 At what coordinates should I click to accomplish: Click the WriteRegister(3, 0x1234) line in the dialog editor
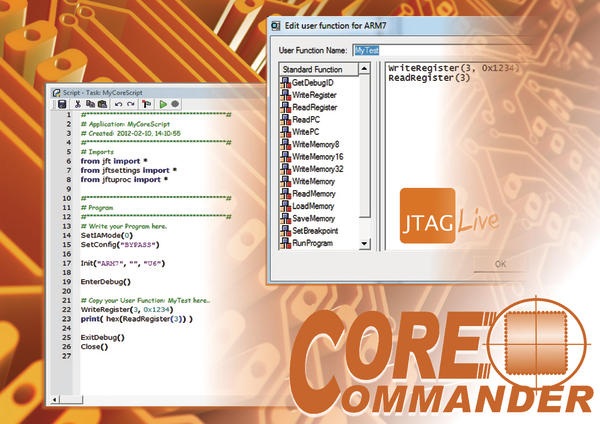[454, 68]
